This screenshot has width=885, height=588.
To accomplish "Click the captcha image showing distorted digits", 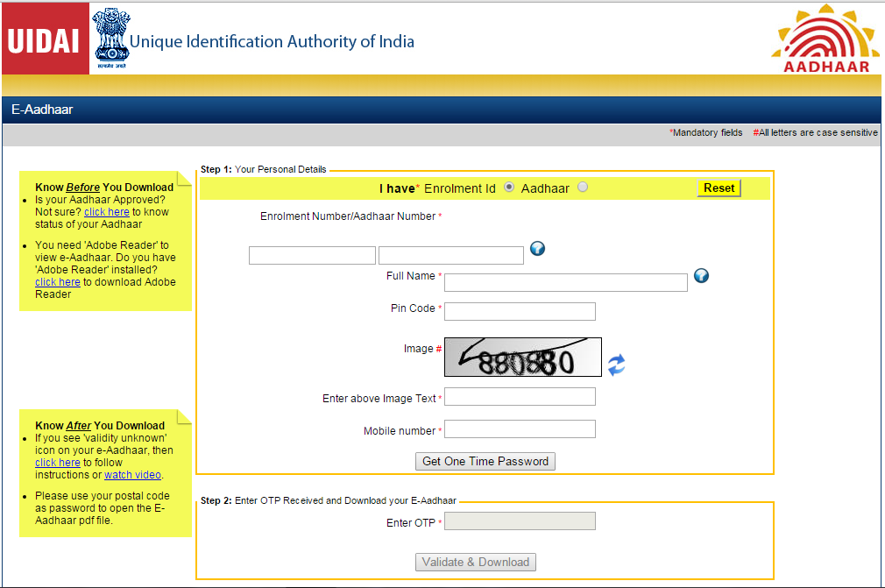I will click(x=522, y=357).
